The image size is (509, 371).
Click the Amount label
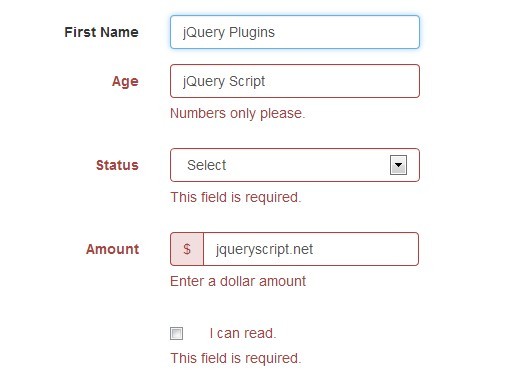(x=112, y=249)
